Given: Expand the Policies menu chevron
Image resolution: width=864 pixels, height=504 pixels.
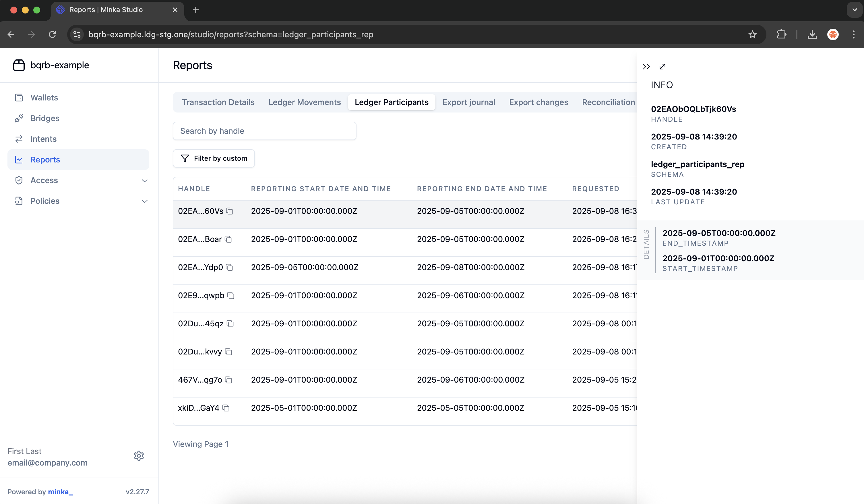Looking at the screenshot, I should [x=144, y=201].
